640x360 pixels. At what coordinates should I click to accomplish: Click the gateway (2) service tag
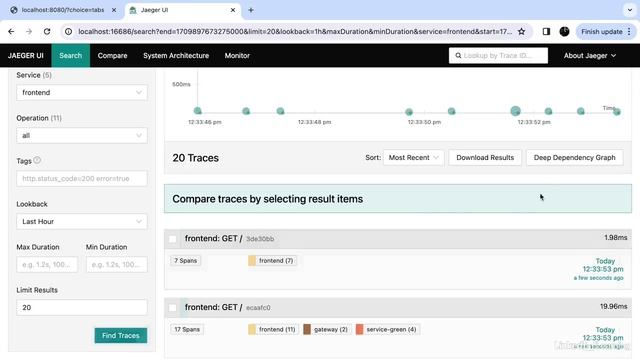pos(327,329)
